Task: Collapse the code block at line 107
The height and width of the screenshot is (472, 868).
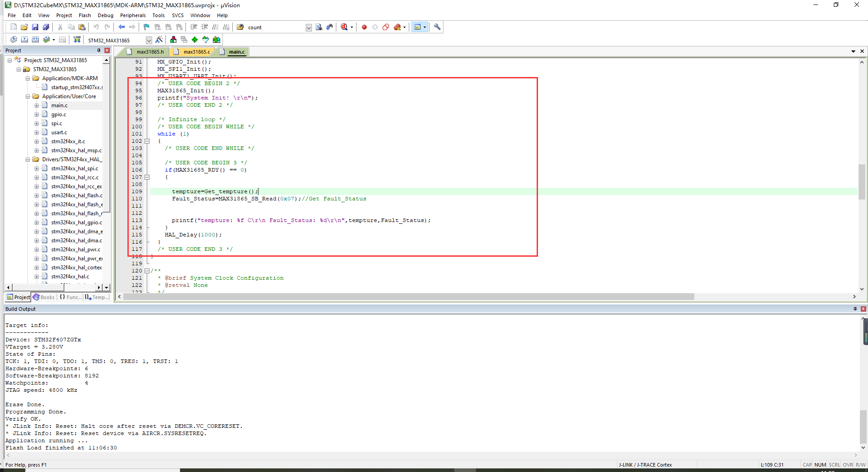Action: pyautogui.click(x=147, y=177)
